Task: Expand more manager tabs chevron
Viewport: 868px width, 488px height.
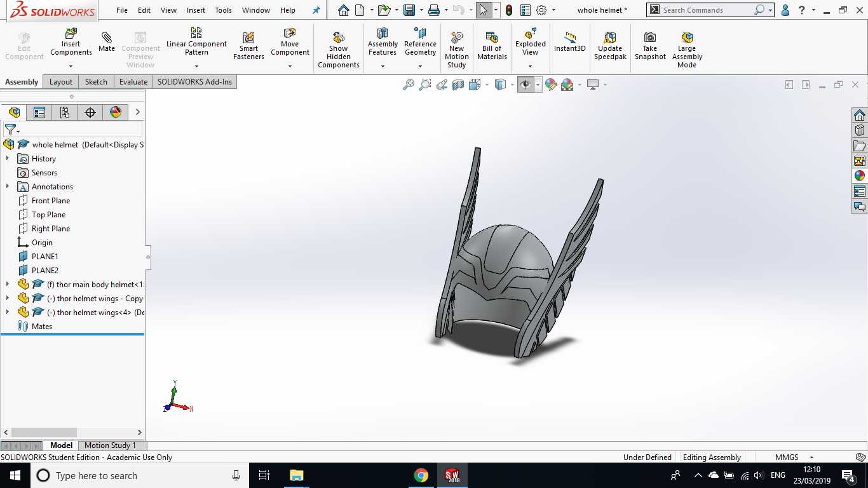Action: tap(137, 112)
